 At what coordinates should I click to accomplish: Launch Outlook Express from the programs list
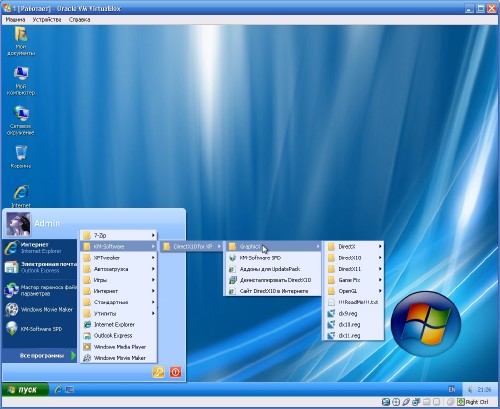(119, 335)
